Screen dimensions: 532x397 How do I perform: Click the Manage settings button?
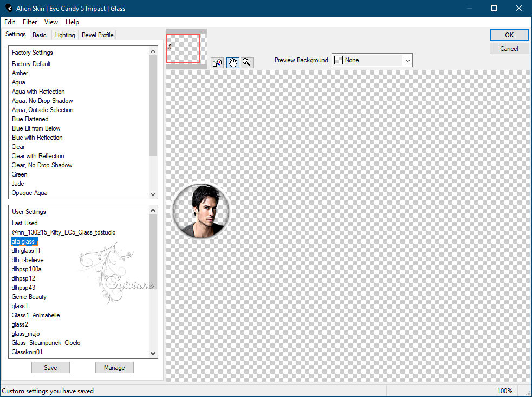pos(114,367)
